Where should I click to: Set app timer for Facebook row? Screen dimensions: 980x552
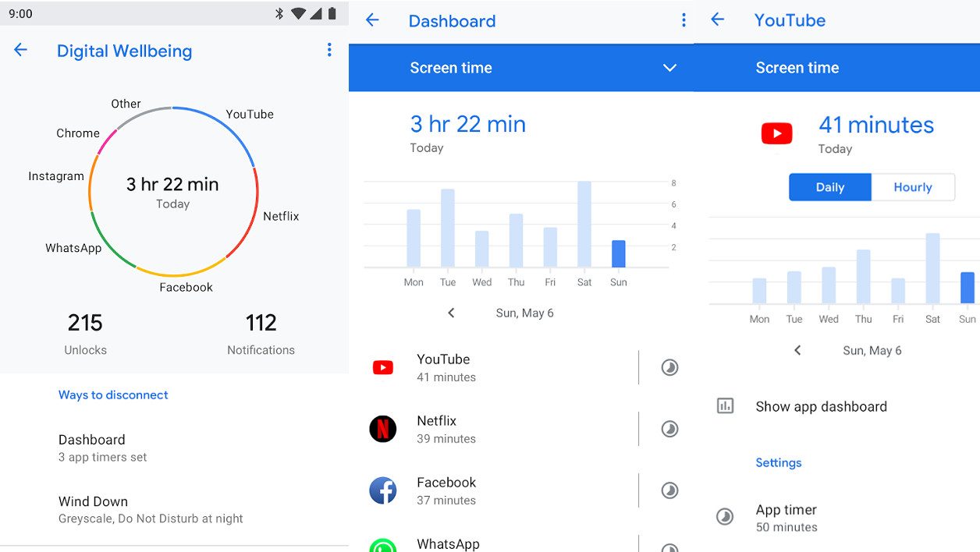669,490
